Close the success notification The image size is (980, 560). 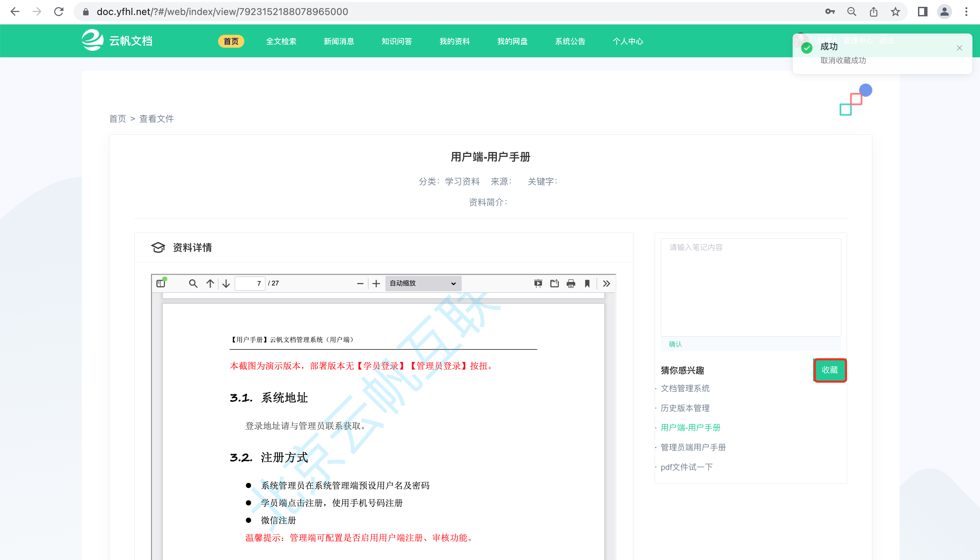click(x=959, y=48)
